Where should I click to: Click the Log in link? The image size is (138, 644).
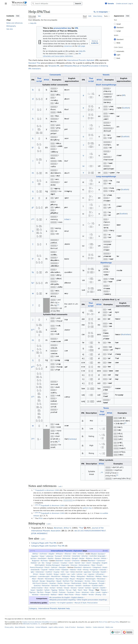[130, 4]
